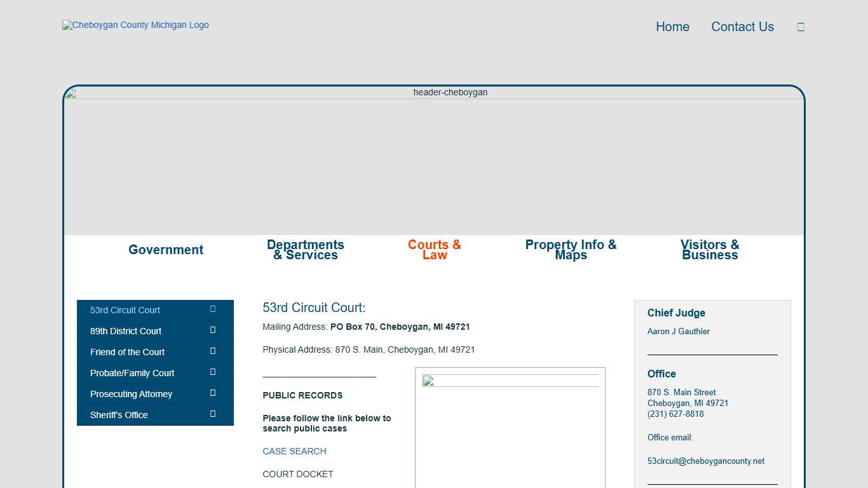This screenshot has height=488, width=868.
Task: Click the broken image in the content box
Action: pyautogui.click(x=428, y=381)
